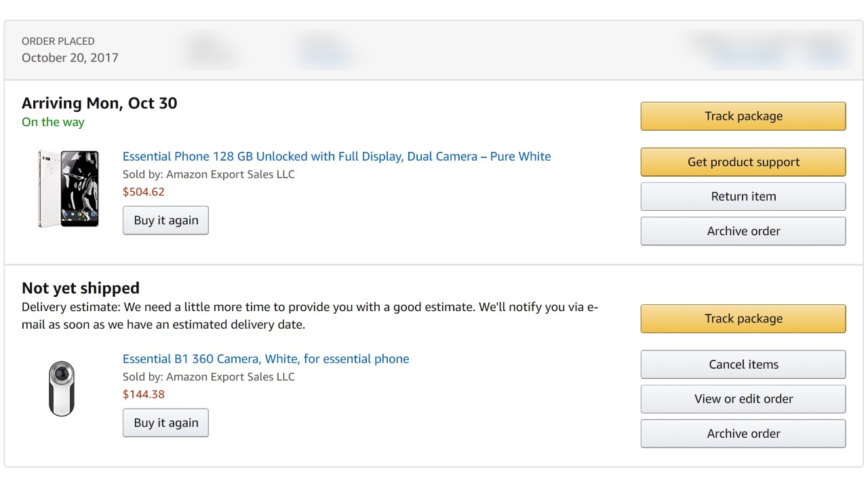Click the $144.38 price text
The image size is (868, 488).
tap(144, 394)
